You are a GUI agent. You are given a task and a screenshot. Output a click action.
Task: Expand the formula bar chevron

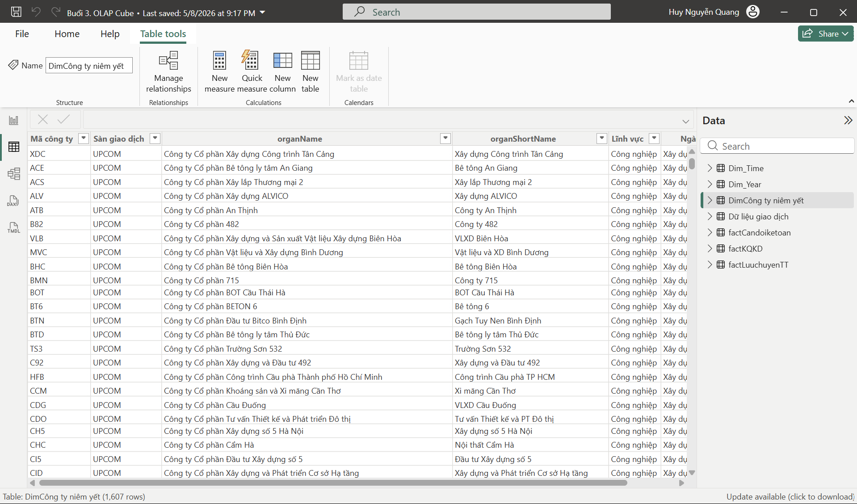685,121
